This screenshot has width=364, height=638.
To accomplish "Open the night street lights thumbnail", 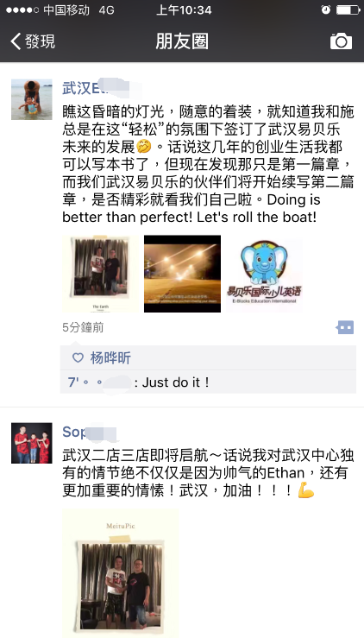I will (182, 274).
